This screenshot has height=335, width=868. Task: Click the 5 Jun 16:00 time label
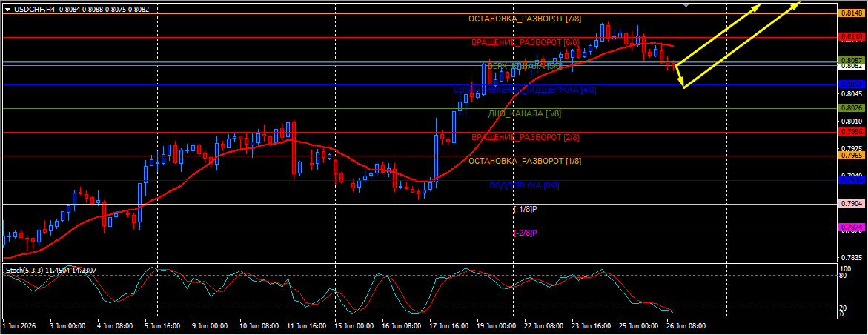point(162,326)
